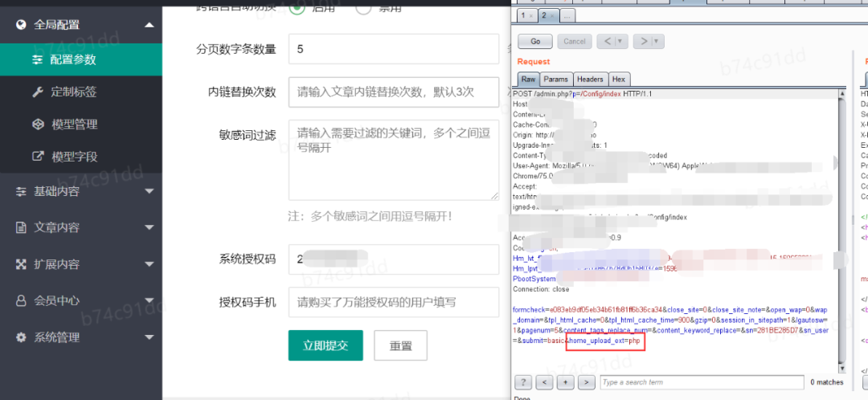Click the 注：多个敏感词之间用逗号隔开 note

coord(370,216)
